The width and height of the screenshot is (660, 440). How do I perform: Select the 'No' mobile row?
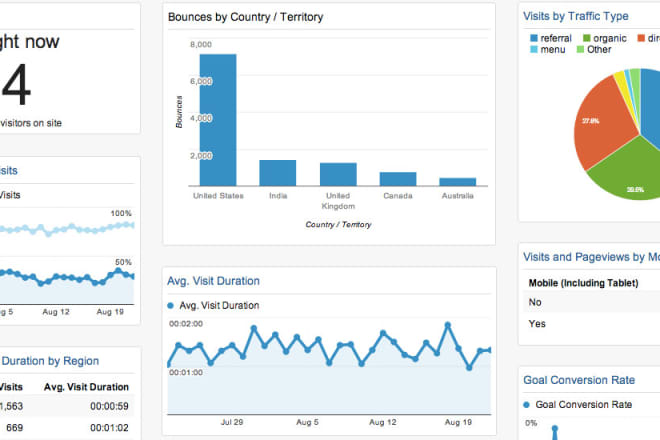coord(591,302)
